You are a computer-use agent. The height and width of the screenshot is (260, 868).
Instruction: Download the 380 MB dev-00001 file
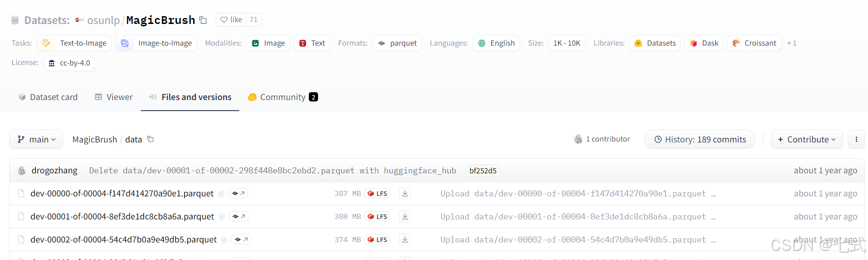405,217
